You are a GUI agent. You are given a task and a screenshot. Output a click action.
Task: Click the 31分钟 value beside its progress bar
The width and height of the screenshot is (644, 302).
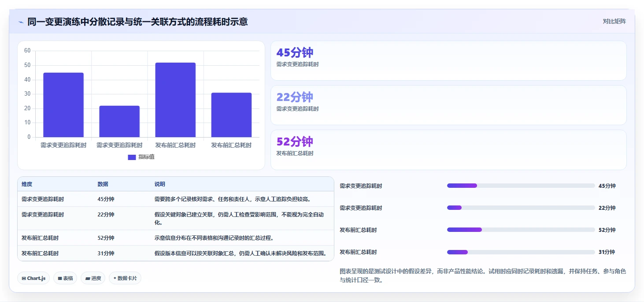point(607,252)
